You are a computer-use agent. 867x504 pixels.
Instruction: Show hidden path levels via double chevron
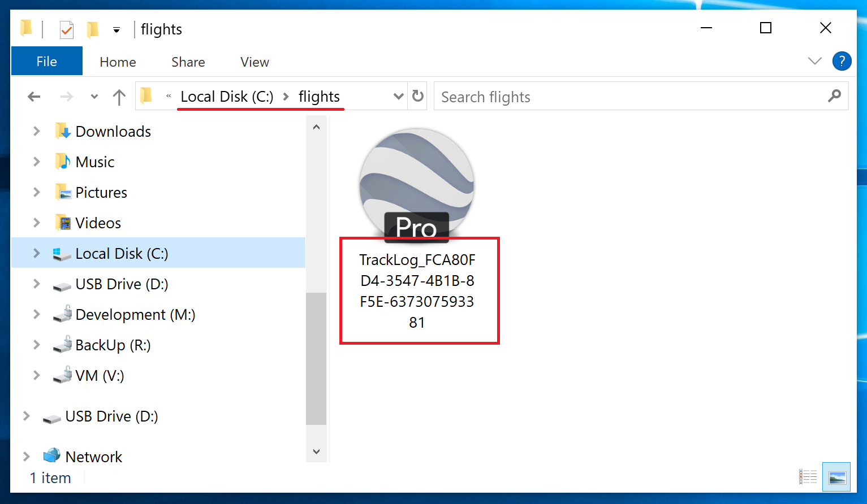pyautogui.click(x=169, y=96)
